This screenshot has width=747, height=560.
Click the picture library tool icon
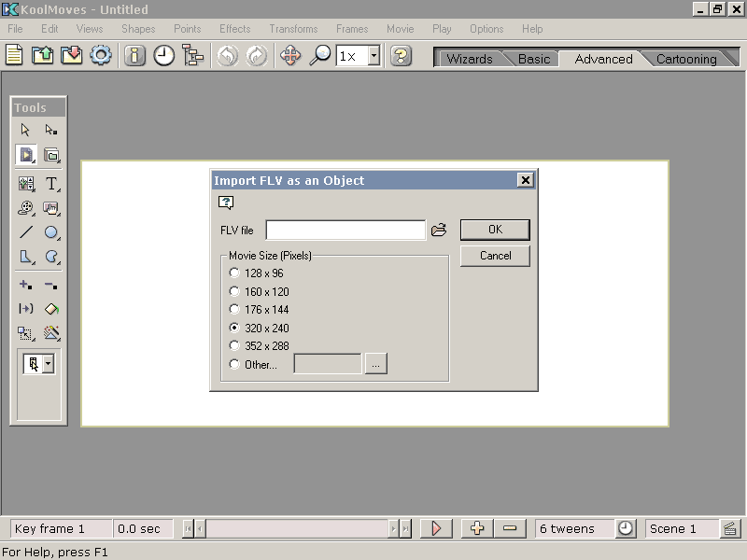click(26, 184)
